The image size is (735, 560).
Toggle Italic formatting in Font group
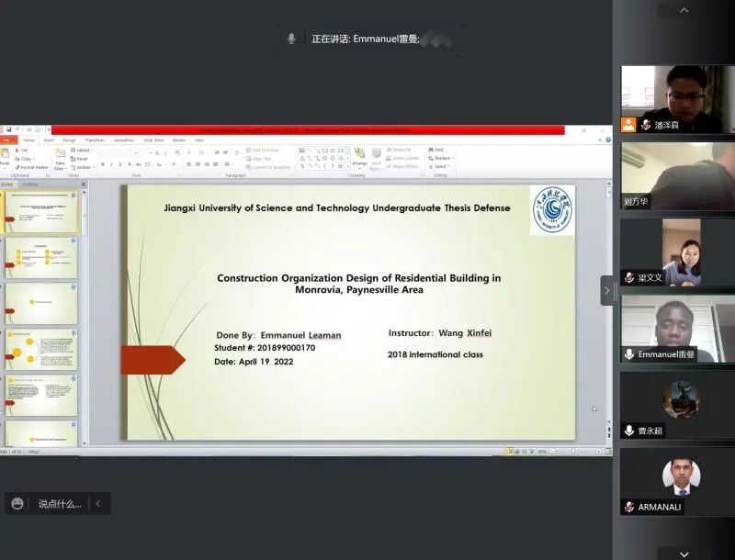click(111, 164)
